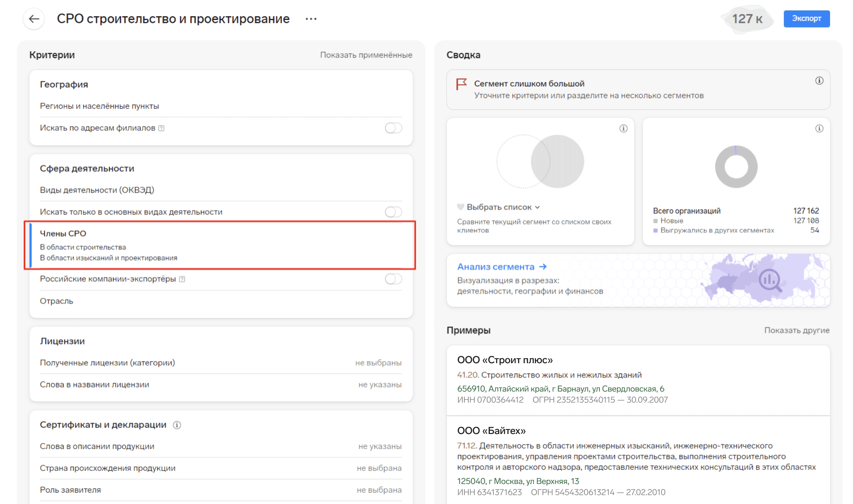Click Показать другие examples link
The image size is (853, 504).
click(796, 330)
